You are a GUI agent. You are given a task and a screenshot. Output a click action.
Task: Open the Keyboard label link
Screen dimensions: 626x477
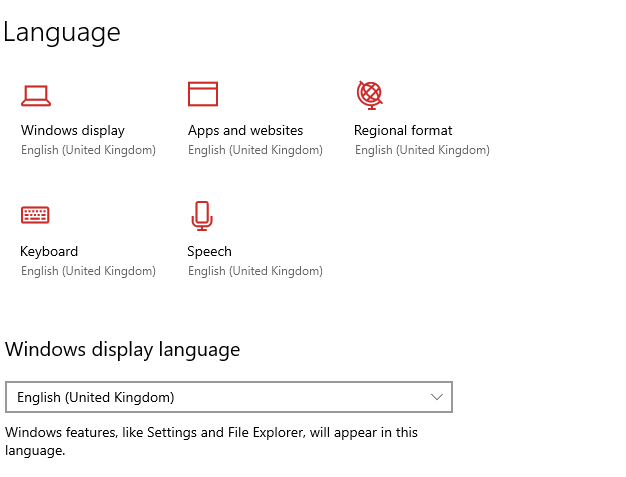coord(49,251)
